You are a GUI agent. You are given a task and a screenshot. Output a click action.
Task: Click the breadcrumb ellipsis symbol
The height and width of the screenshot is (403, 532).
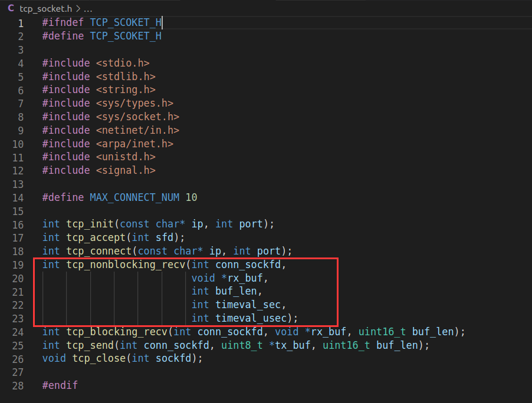coord(88,9)
